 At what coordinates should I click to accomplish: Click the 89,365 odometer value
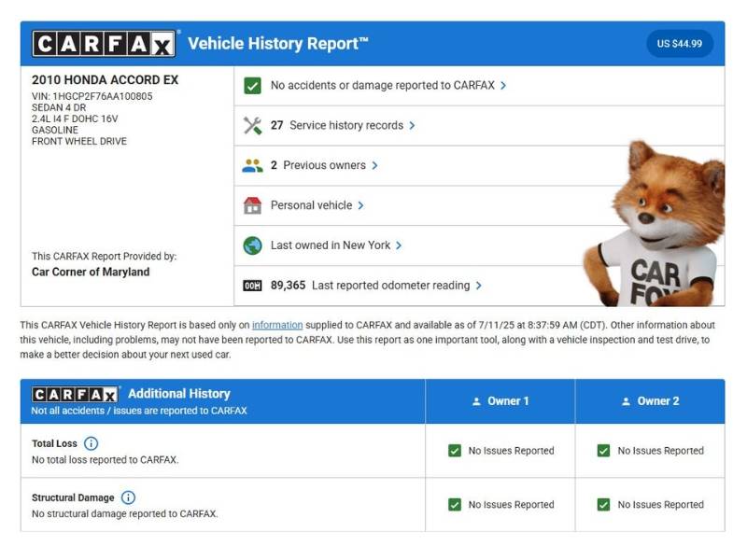(x=289, y=286)
